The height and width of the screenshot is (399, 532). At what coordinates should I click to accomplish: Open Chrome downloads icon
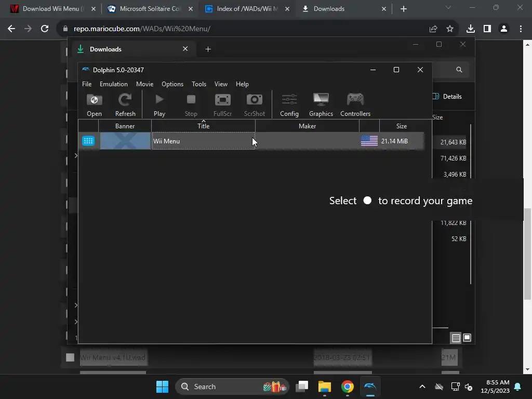(470, 29)
